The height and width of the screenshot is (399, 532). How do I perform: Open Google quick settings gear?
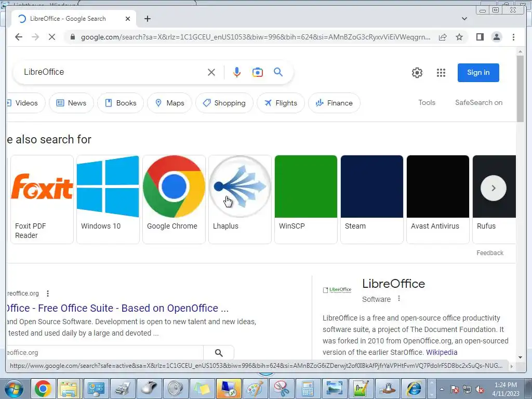click(417, 73)
